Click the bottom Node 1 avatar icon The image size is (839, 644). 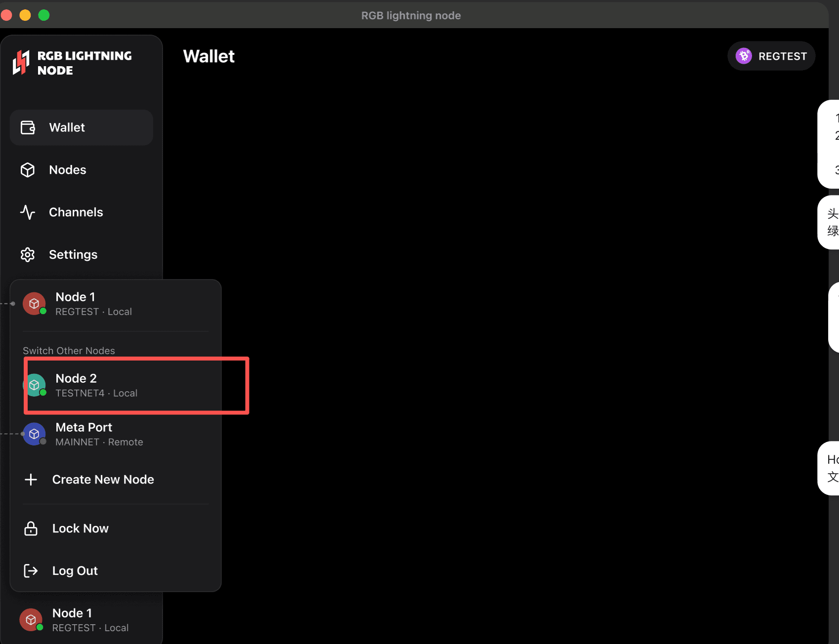click(x=31, y=620)
